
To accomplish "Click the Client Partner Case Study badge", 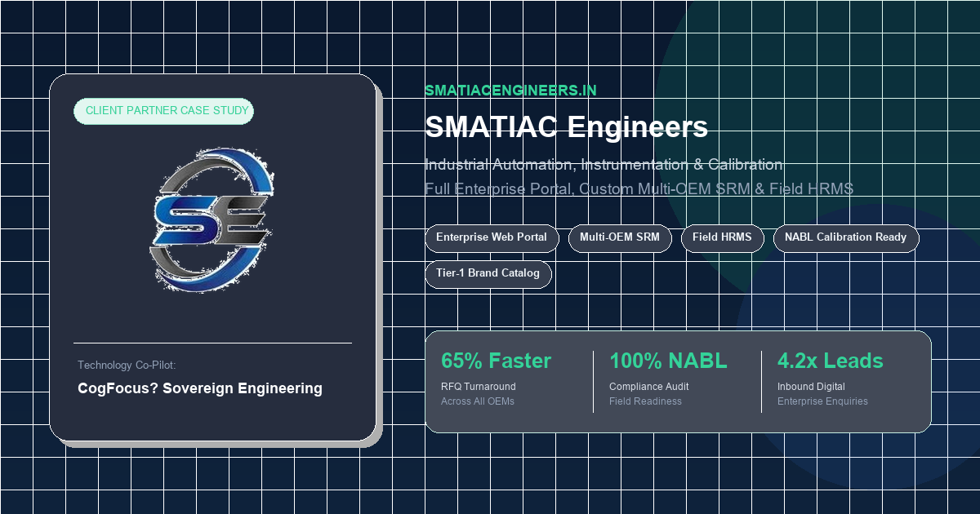I will [x=163, y=111].
